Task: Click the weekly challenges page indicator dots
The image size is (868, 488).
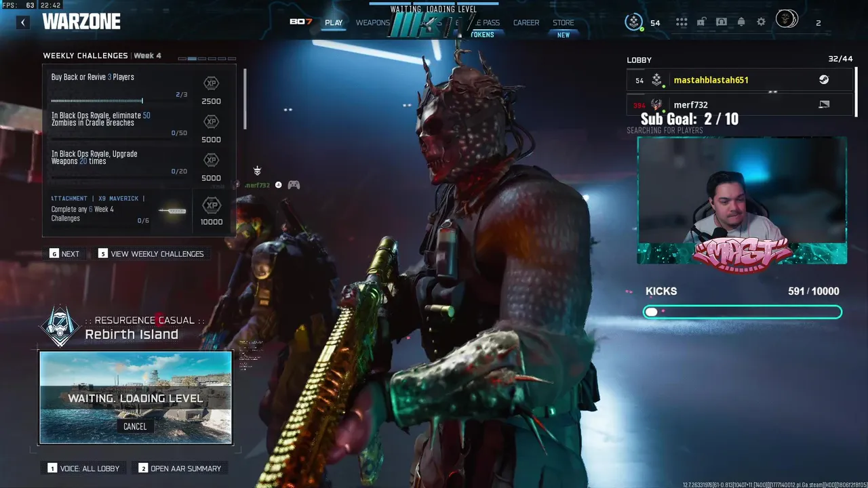Action: [x=207, y=59]
